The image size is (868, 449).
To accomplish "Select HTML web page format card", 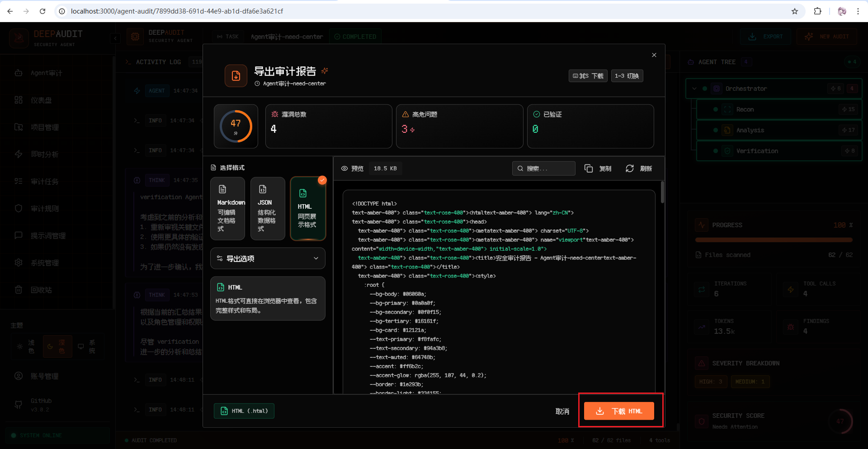I will tap(308, 208).
